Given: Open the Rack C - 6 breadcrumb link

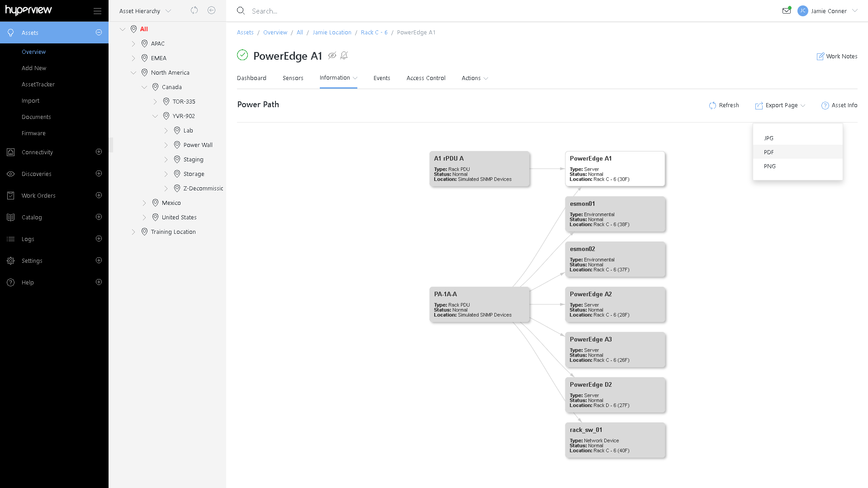Looking at the screenshot, I should pos(374,33).
